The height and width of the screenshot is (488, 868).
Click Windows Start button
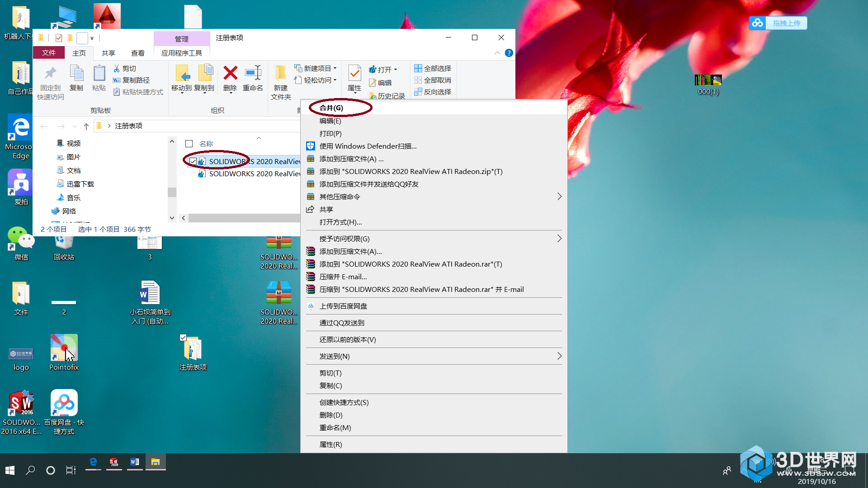(10, 470)
